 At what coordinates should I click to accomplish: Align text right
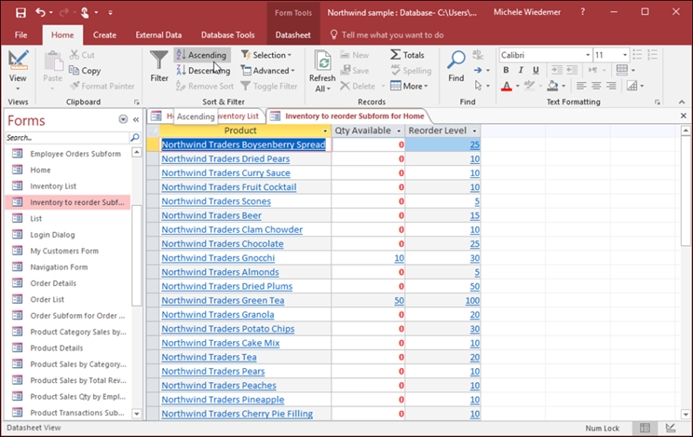(611, 86)
